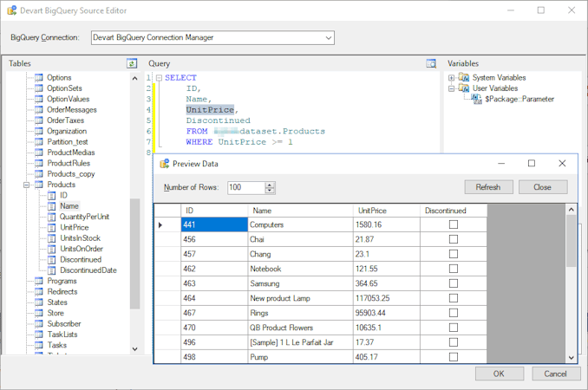Image resolution: width=588 pixels, height=390 pixels.
Task: Expand the System Variables node
Action: coord(452,78)
